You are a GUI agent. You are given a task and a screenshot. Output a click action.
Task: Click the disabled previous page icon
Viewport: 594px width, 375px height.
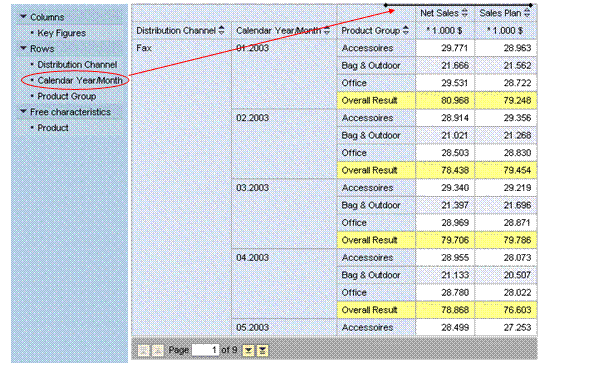(157, 350)
